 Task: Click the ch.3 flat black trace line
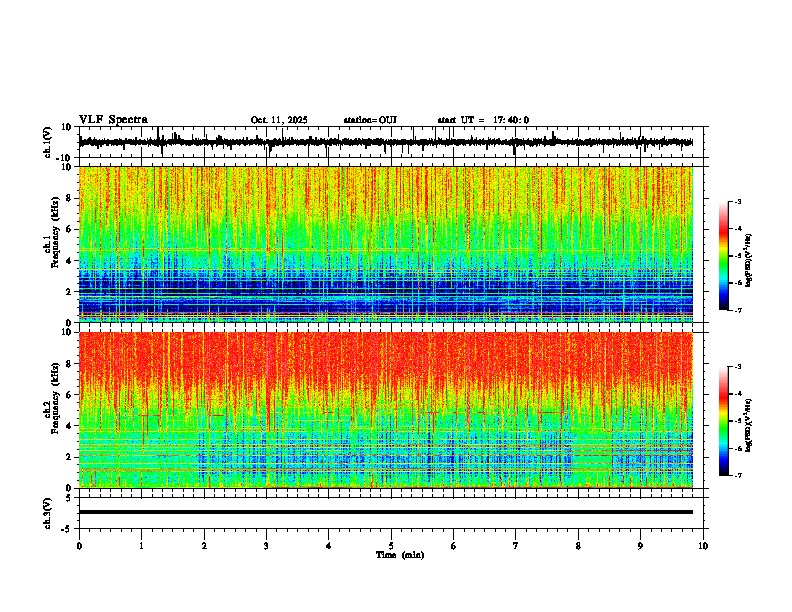[x=386, y=512]
